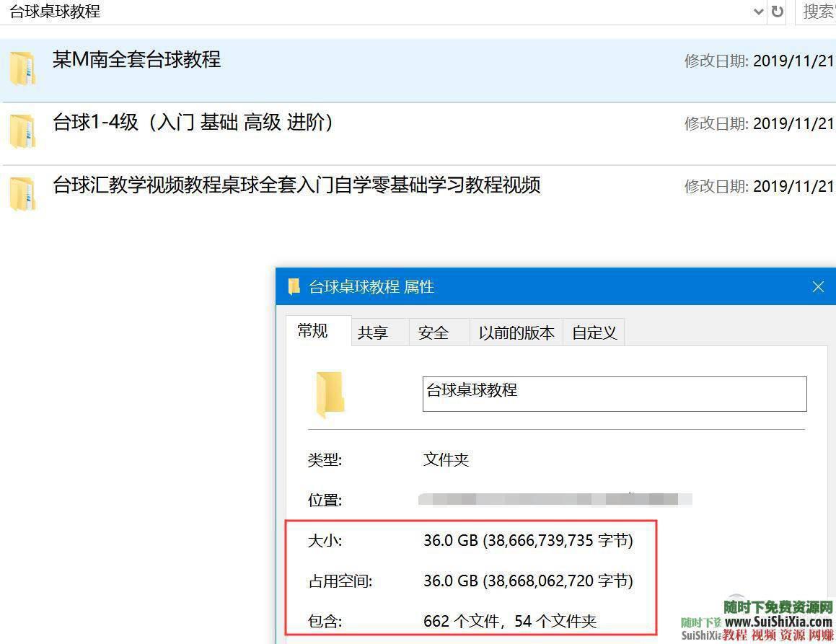Viewport: 836px width, 644px height.
Task: Open the 安全 tab
Action: point(432,332)
